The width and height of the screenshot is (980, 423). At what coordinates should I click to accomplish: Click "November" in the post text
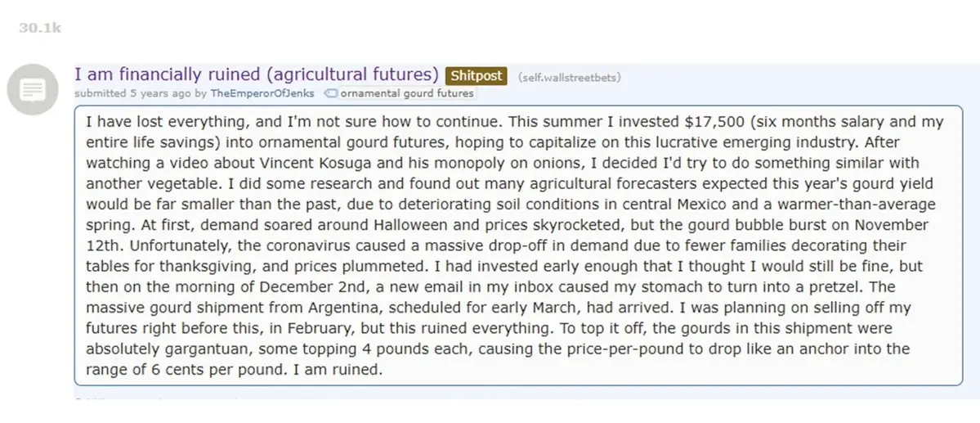[896, 225]
